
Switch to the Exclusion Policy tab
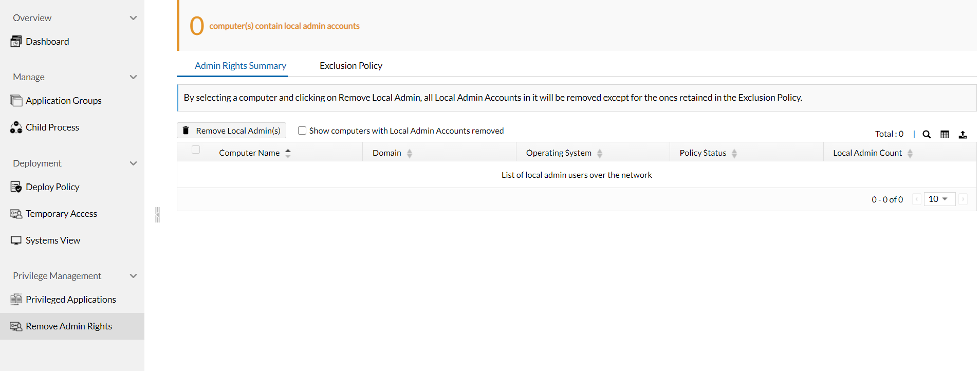(351, 66)
